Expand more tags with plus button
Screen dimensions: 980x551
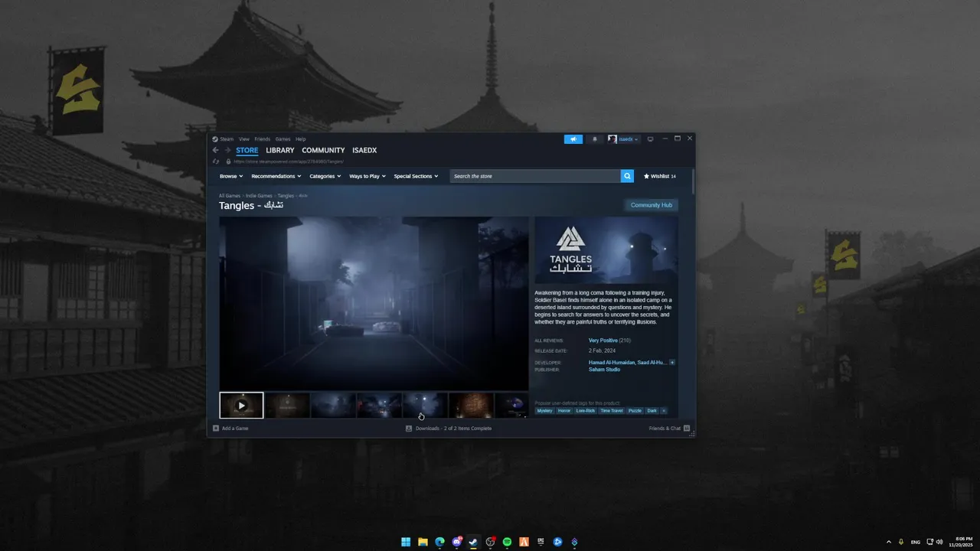[664, 410]
